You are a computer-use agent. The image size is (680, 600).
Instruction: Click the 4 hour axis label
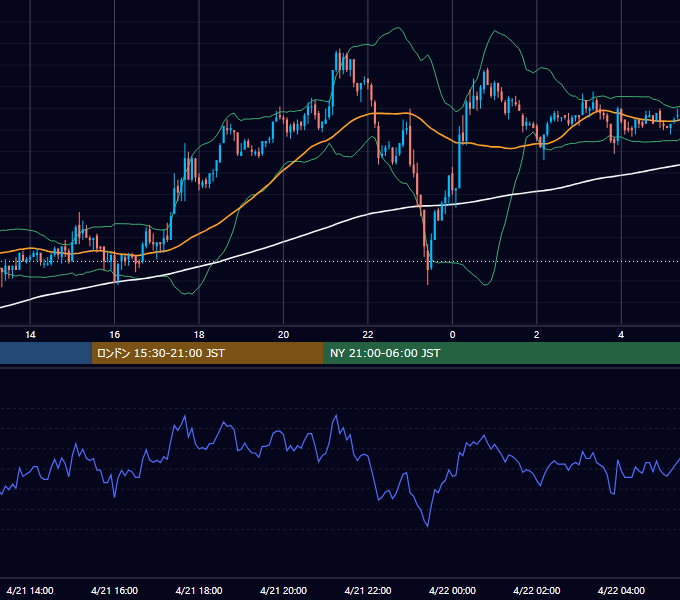click(621, 335)
